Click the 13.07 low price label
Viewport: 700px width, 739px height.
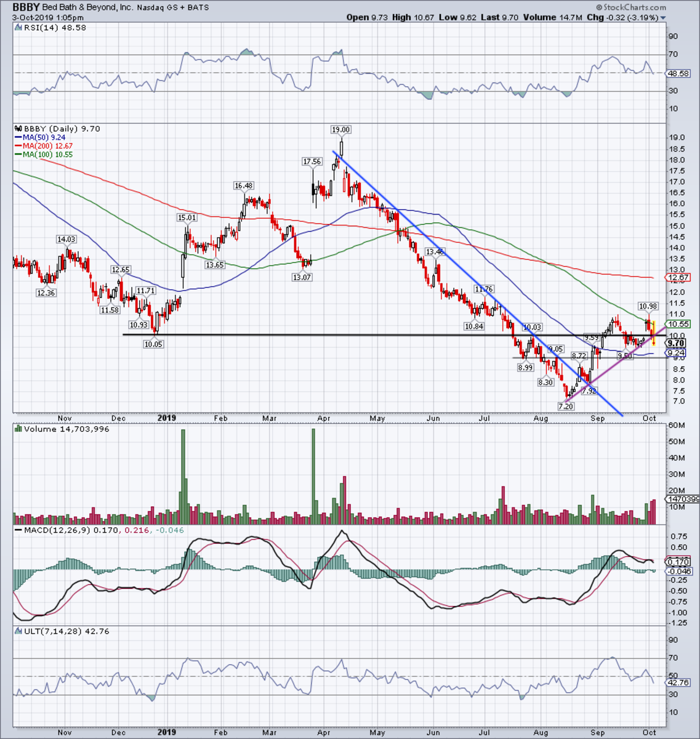coord(302,277)
